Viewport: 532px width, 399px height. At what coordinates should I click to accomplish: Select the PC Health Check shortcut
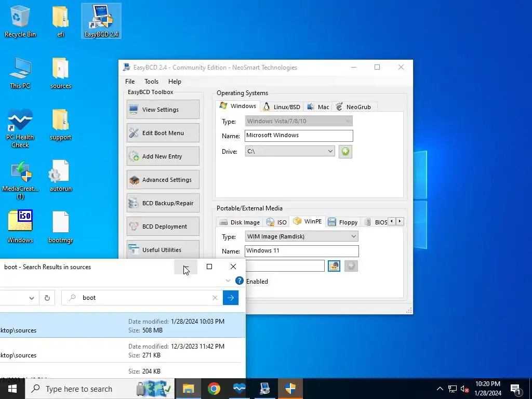(20, 128)
